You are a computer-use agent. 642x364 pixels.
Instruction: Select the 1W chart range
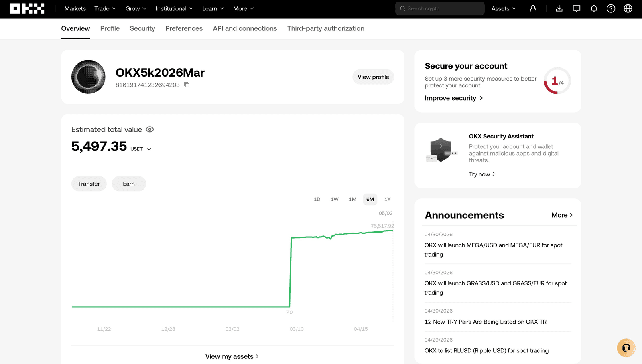335,199
